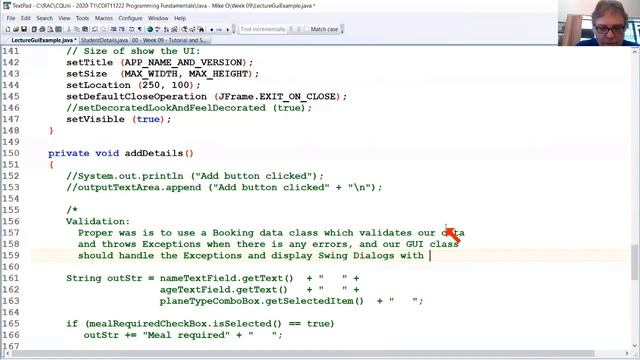This screenshot has width=640, height=360.
Task: Click 'mealRequiredCheckBox.isSelected()' on line 165
Action: click(185, 324)
